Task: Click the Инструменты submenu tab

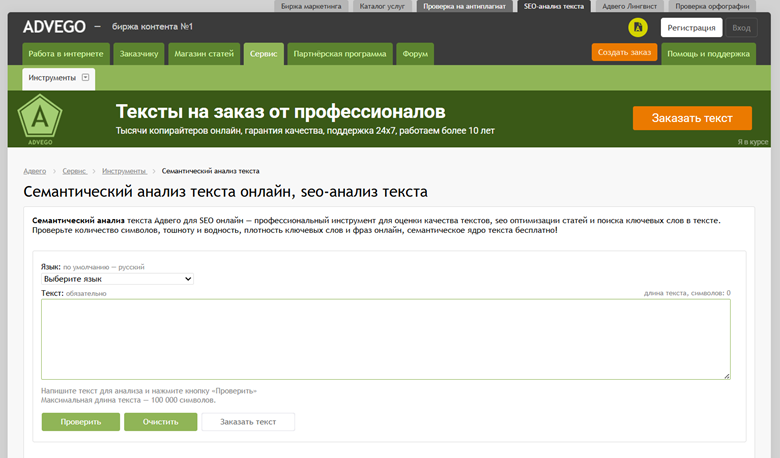Action: click(59, 78)
